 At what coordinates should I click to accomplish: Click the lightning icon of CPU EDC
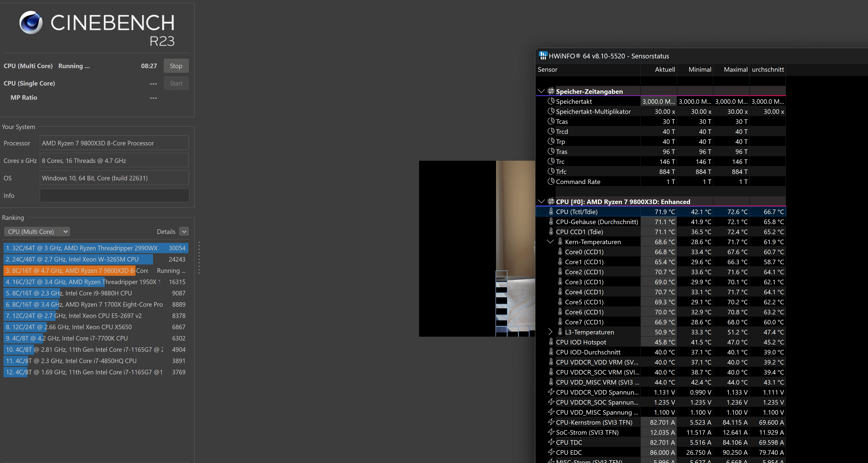(x=551, y=452)
